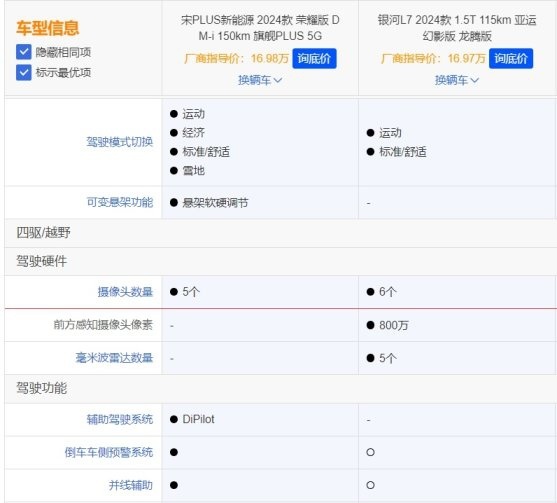
Task: Click 询底价 for 银河L7
Action: pos(511,58)
